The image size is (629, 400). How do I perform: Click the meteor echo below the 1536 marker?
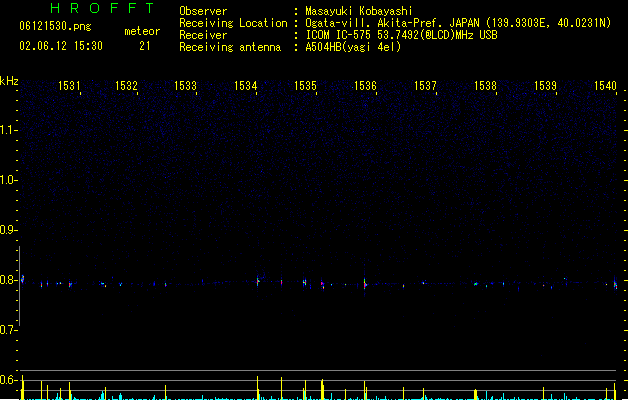point(365,284)
